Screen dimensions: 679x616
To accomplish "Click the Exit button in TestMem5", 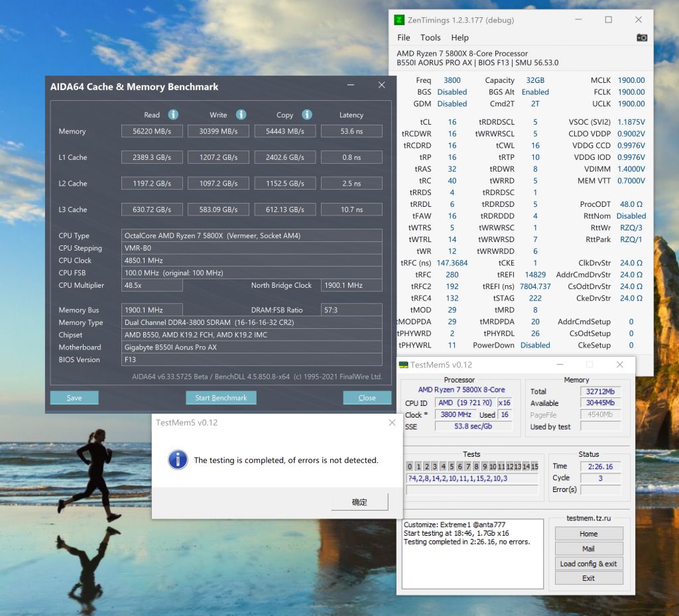I will (x=588, y=578).
